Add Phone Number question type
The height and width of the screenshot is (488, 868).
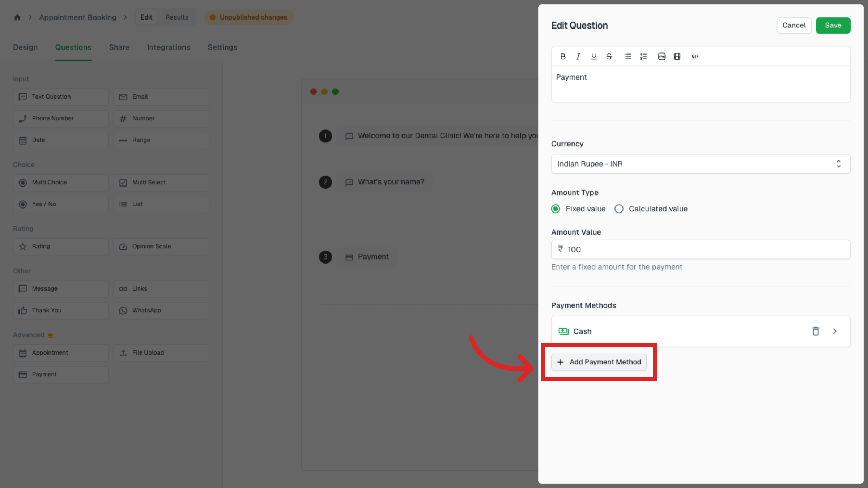click(61, 119)
